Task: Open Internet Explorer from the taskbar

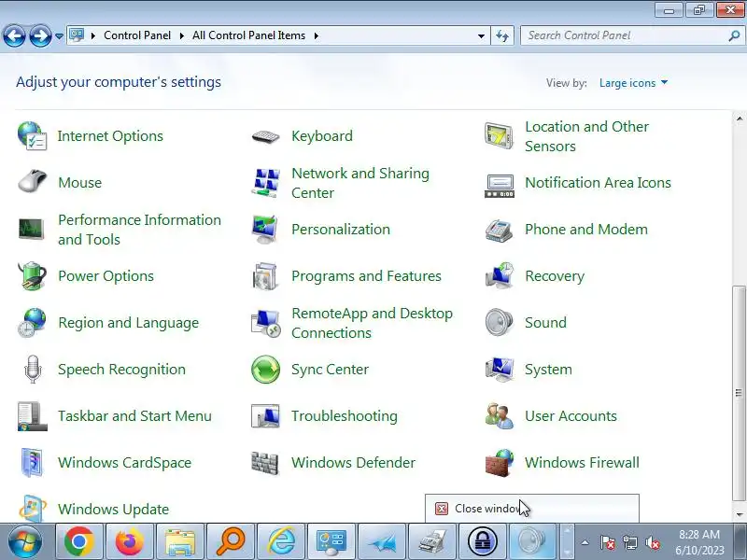Action: point(281,542)
